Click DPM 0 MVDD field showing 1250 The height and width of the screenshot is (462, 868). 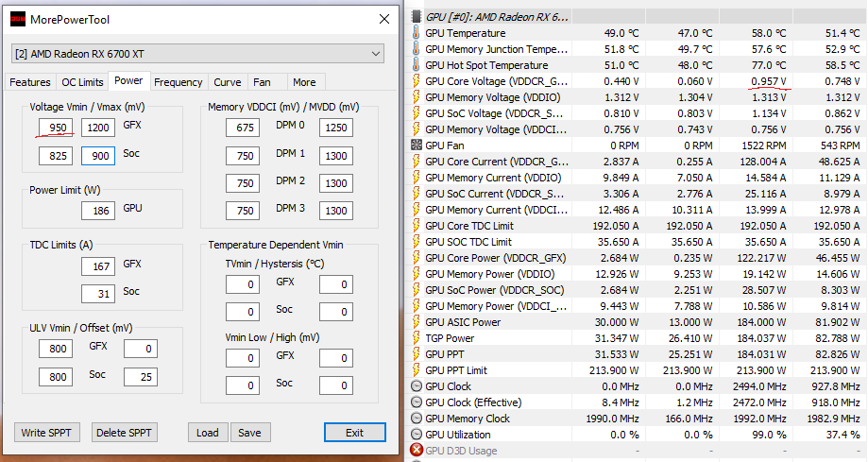pyautogui.click(x=336, y=128)
